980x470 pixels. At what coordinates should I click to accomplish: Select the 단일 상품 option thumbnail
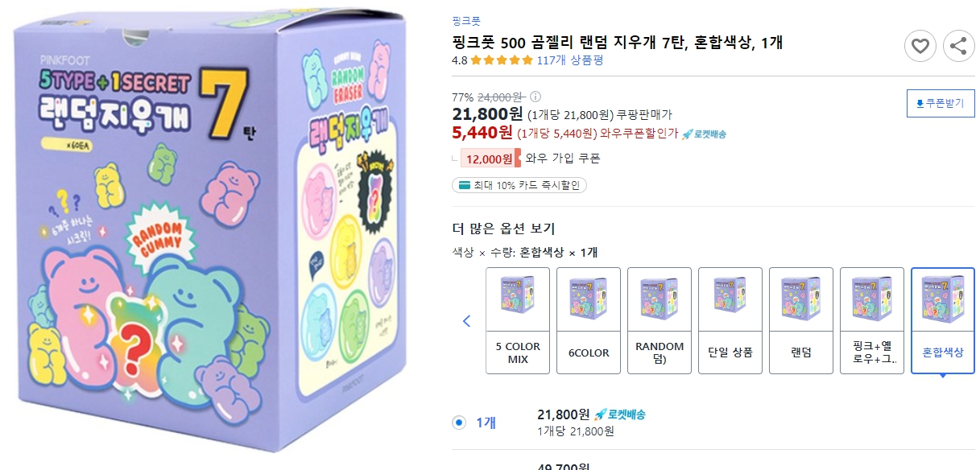(x=730, y=320)
